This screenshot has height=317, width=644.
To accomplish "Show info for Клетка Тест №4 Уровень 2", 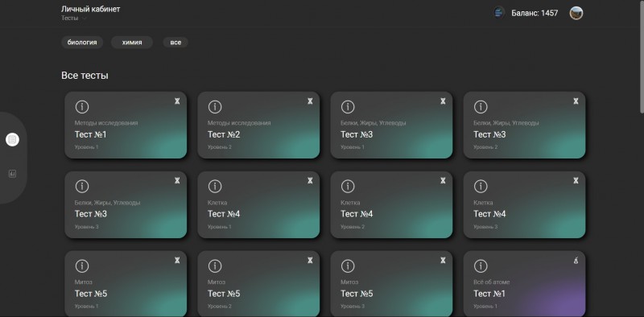I will (348, 187).
